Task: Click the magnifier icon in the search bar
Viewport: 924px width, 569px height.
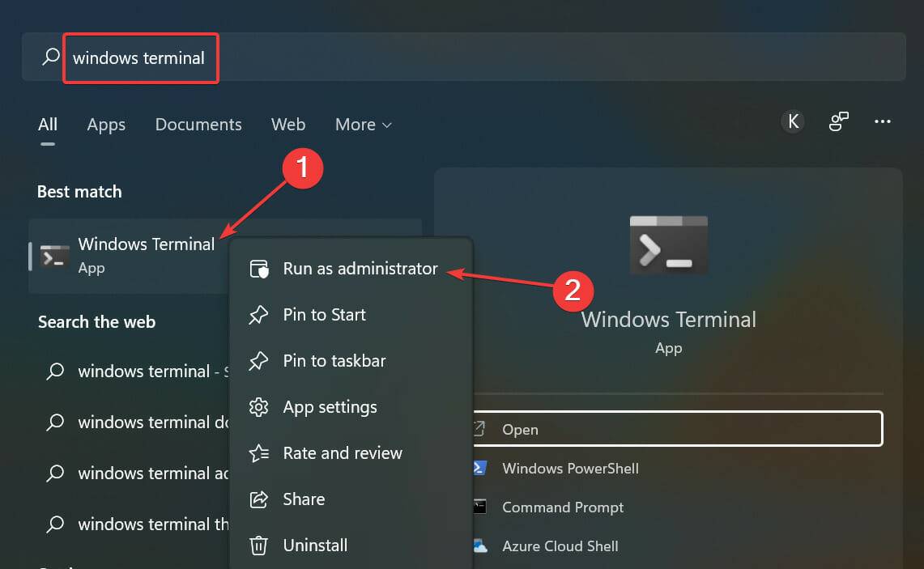Action: 49,57
